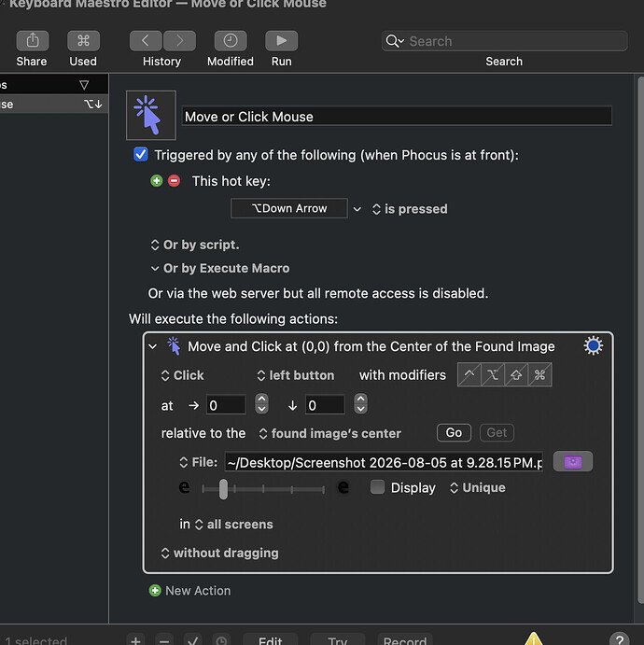Edit the macro name field
Image resolution: width=644 pixels, height=645 pixels.
(x=397, y=117)
